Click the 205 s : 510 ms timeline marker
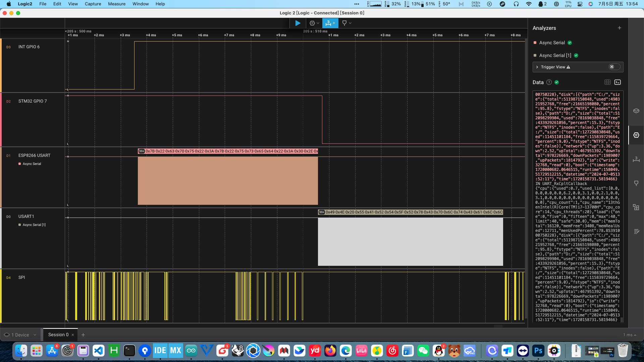Image resolution: width=644 pixels, height=362 pixels. [x=315, y=31]
